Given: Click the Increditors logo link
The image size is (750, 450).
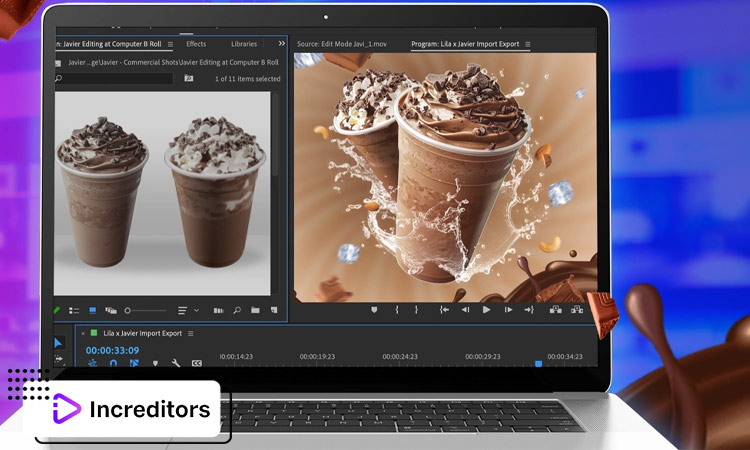Looking at the screenshot, I should point(131,409).
